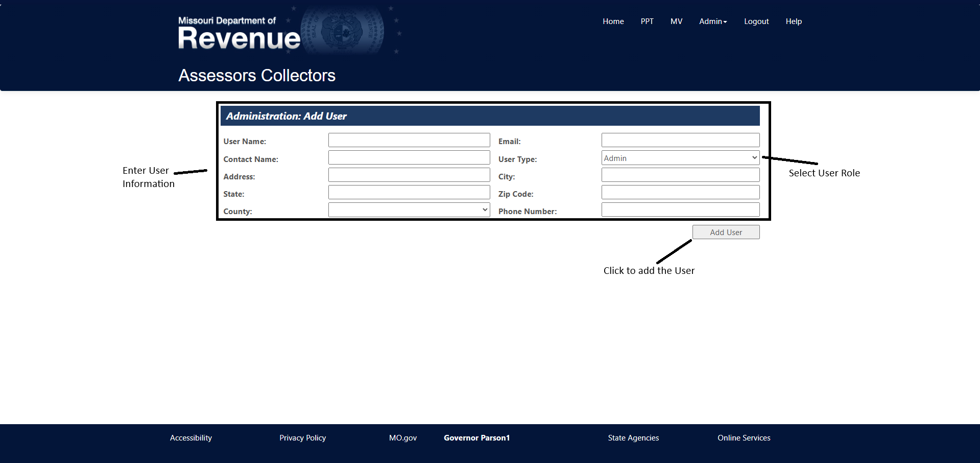Screen dimensions: 980x463
Task: Select the Zip Code field
Action: 680,193
